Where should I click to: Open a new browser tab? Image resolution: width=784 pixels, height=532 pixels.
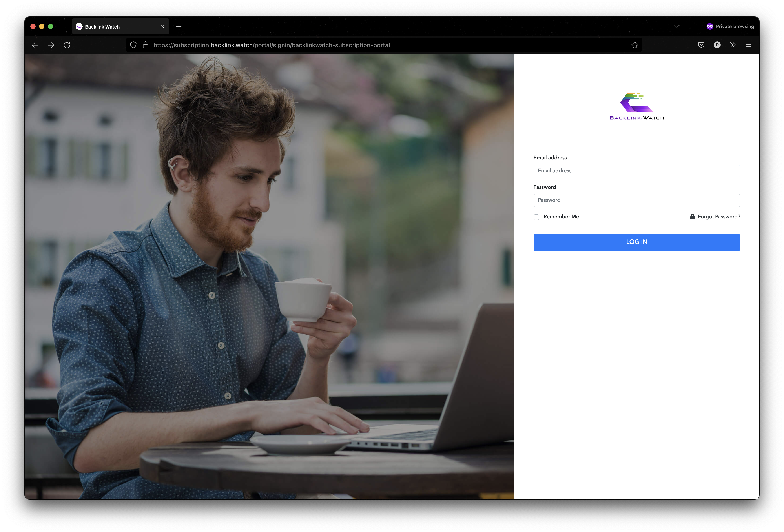click(179, 27)
